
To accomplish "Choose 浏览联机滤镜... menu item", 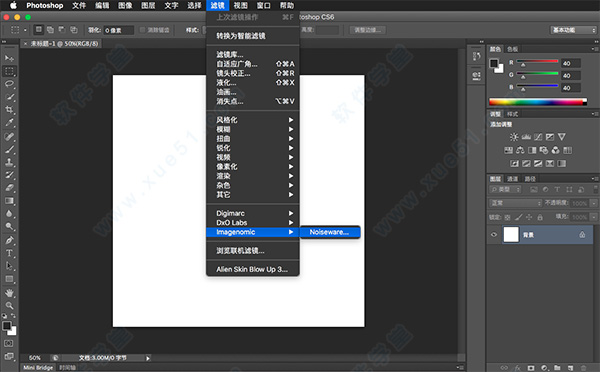I will click(x=253, y=251).
